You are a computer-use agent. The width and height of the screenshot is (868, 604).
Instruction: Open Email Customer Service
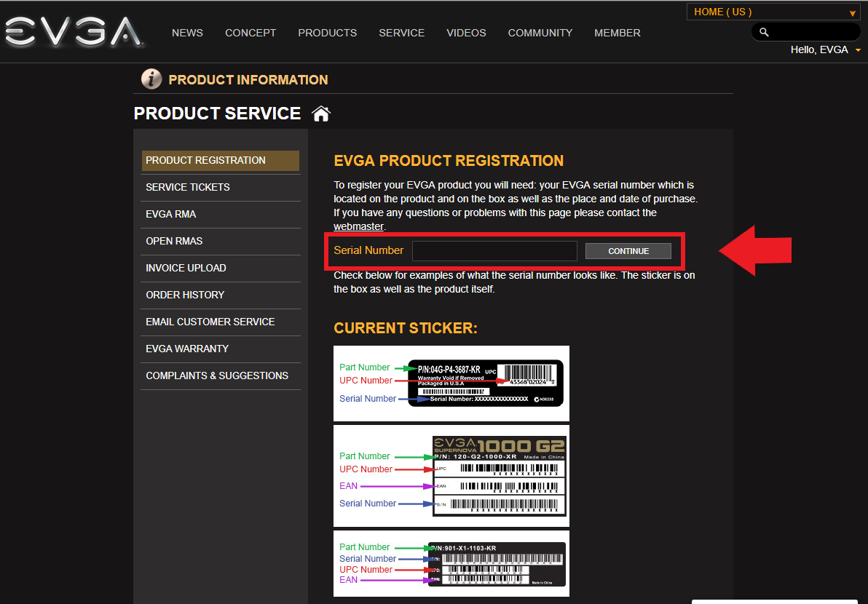click(x=221, y=322)
